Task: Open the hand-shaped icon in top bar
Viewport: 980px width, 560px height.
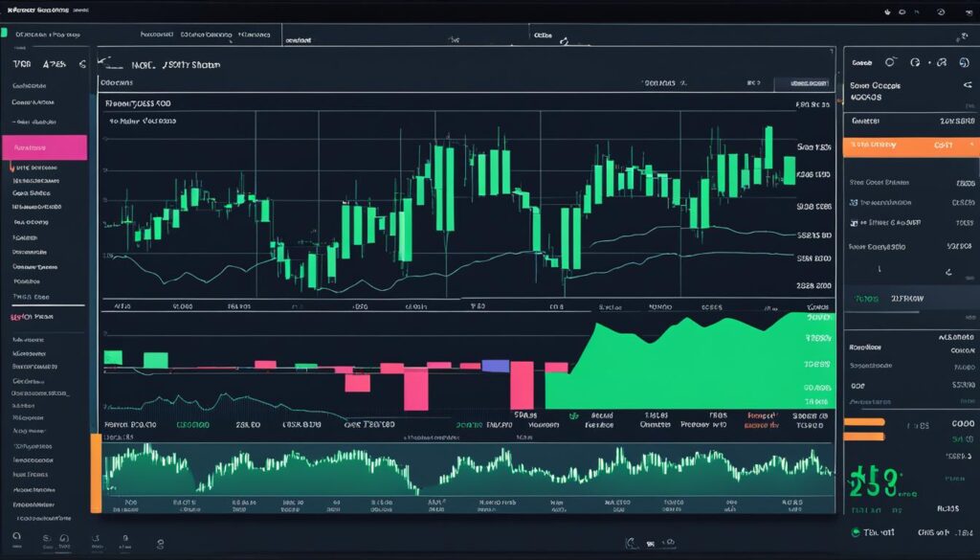Action: pos(887,11)
